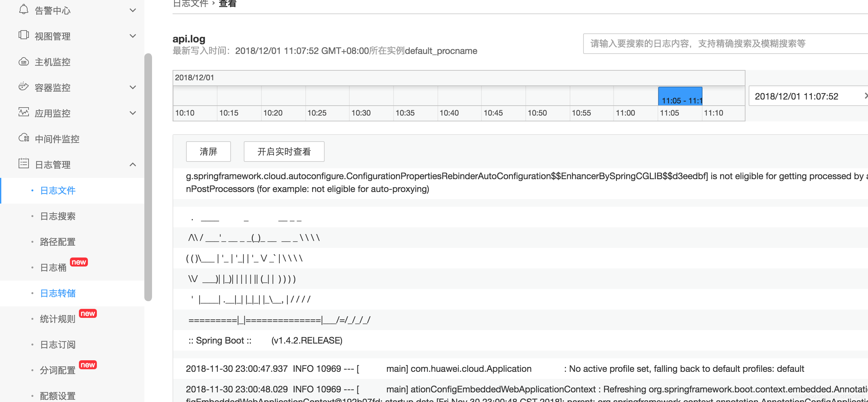Click the 清屏 button
868x402 pixels.
[x=208, y=152]
